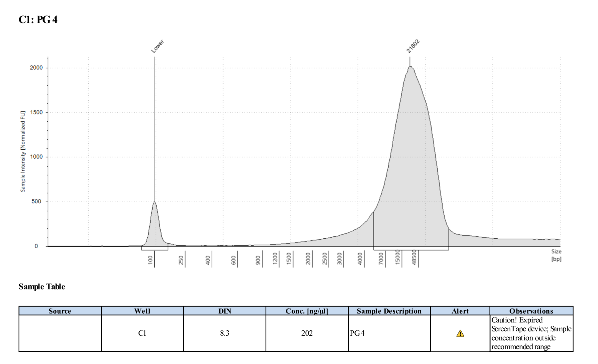
Task: Click the 900 bp size tick label
Action: 258,260
